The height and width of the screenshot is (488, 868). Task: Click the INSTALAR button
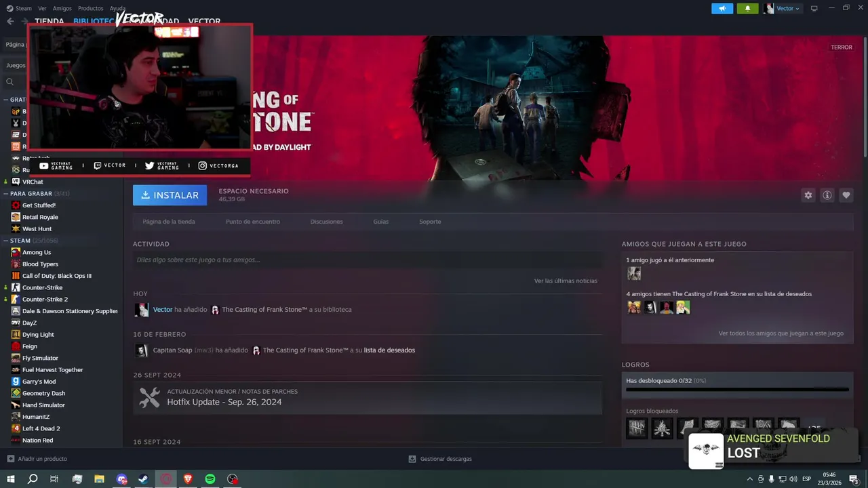pyautogui.click(x=170, y=195)
